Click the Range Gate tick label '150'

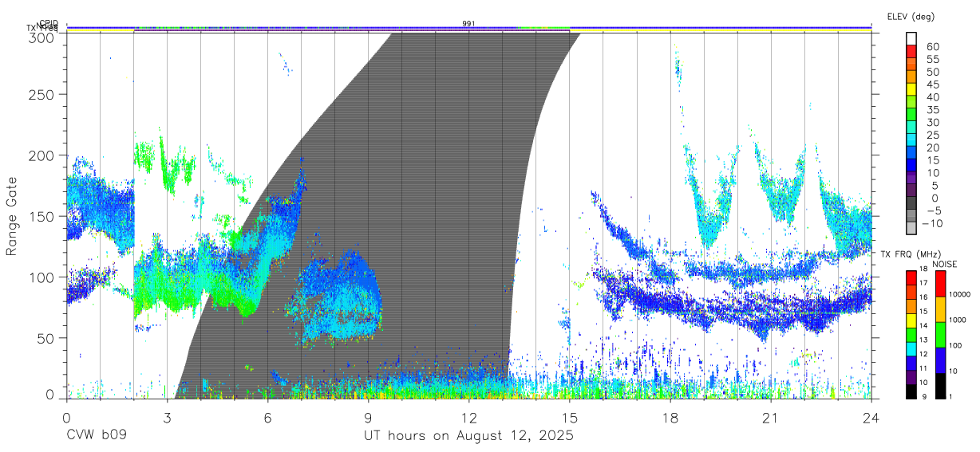tap(41, 216)
